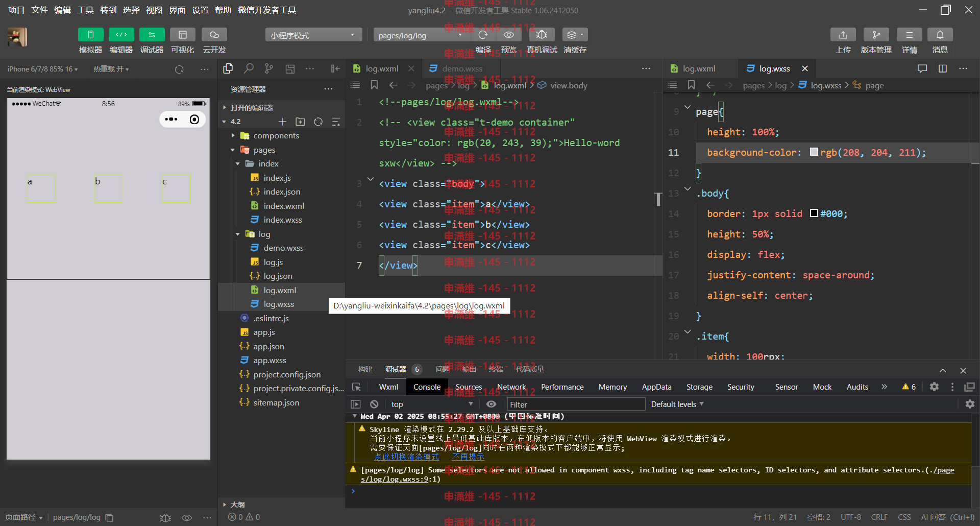Toggle split editor layout icon

click(943, 68)
